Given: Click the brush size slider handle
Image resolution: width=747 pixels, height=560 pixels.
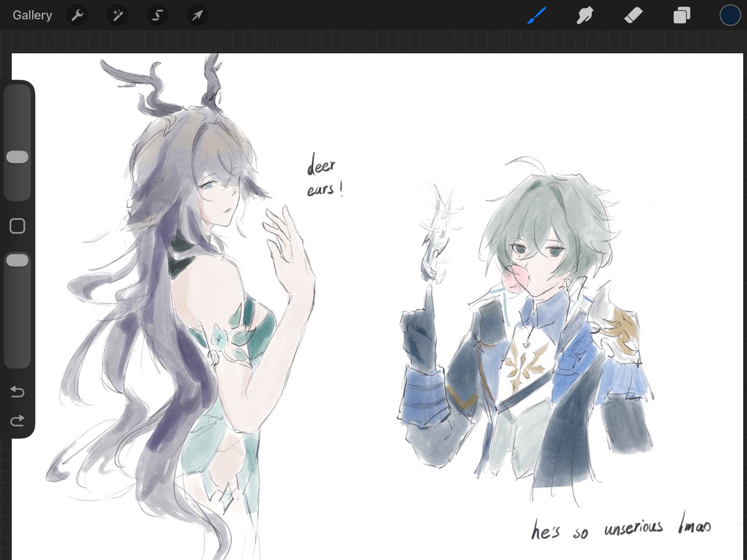Looking at the screenshot, I should tap(17, 157).
